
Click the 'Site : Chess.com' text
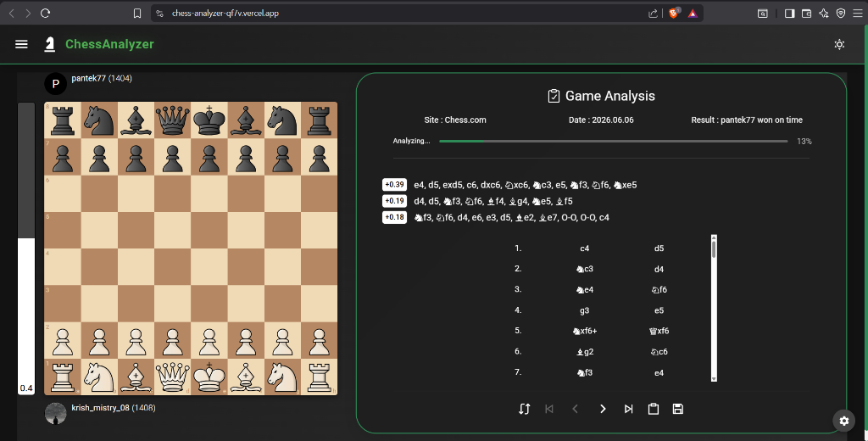(x=455, y=120)
